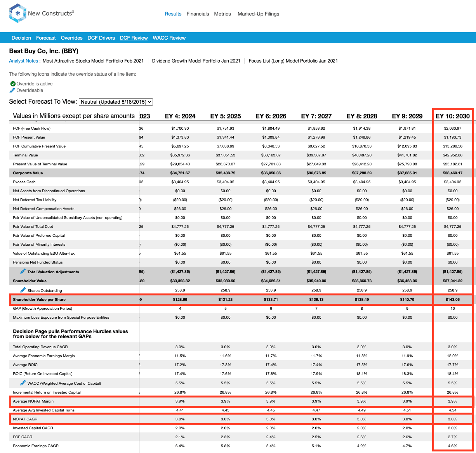
Task: Click the Pensions Net Funded Status label
Action: coord(38,262)
